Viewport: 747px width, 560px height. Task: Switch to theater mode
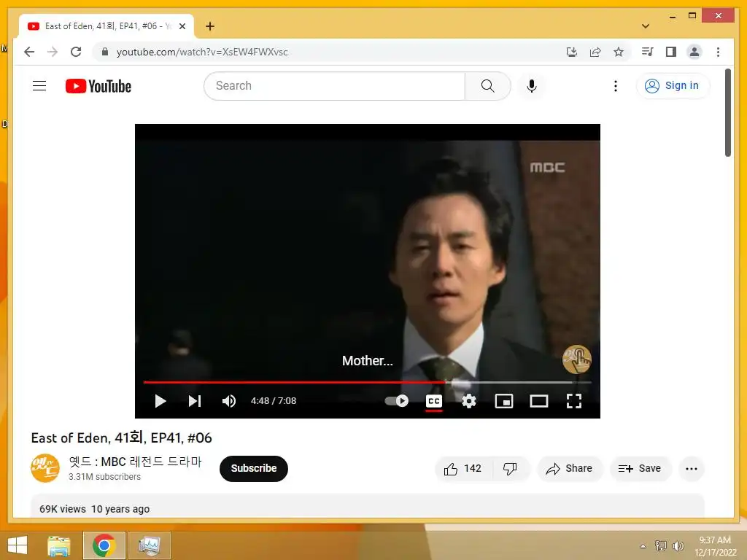pos(539,401)
